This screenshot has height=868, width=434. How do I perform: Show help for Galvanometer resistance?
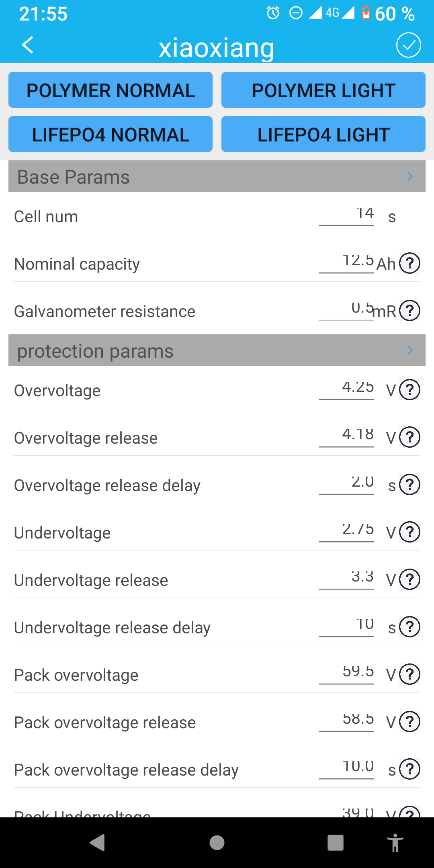pos(409,311)
